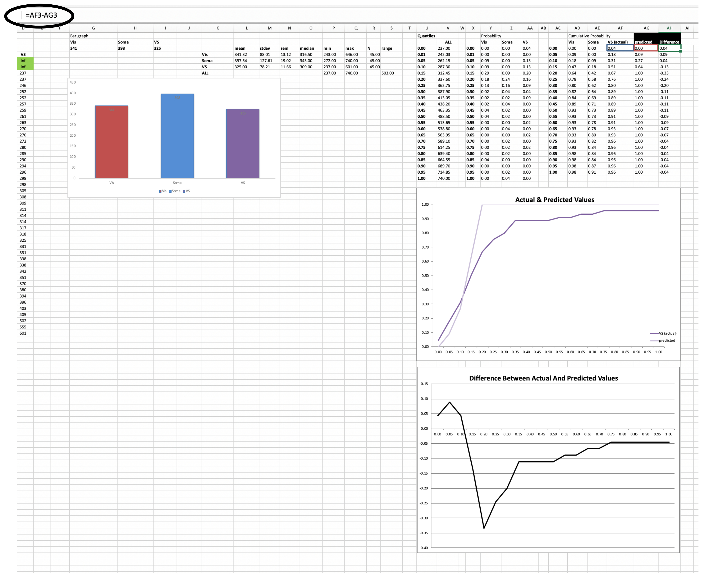This screenshot has height=588, width=705.
Task: Click the green fill handle of selected Difference cell
Action: point(680,51)
